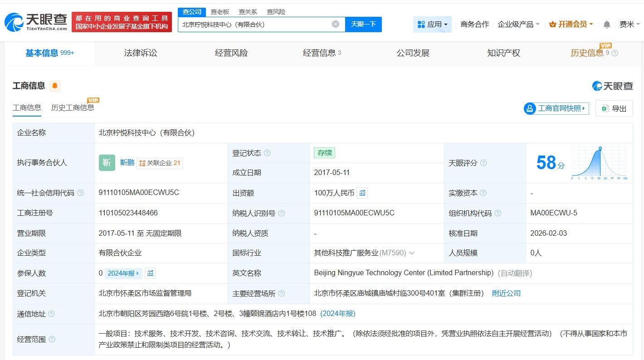Switch to the 查老板 search tab
Image resolution: width=644 pixels, height=360 pixels.
[x=220, y=11]
